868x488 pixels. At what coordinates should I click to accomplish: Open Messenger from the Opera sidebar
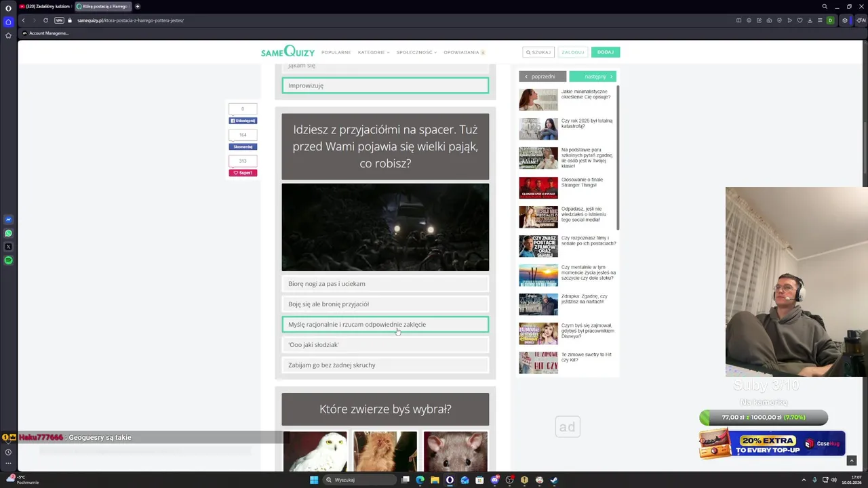(8, 220)
